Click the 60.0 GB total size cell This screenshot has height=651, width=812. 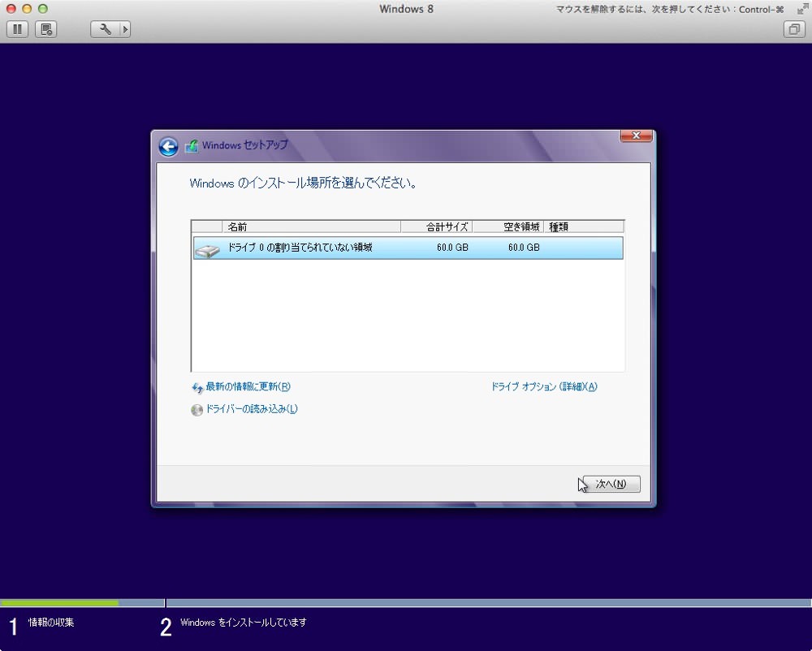(452, 248)
